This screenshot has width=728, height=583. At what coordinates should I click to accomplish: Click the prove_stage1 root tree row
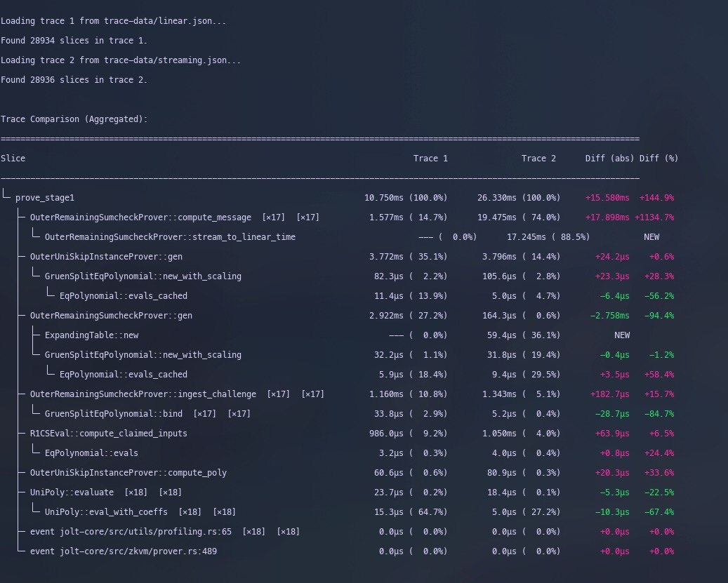[44, 198]
